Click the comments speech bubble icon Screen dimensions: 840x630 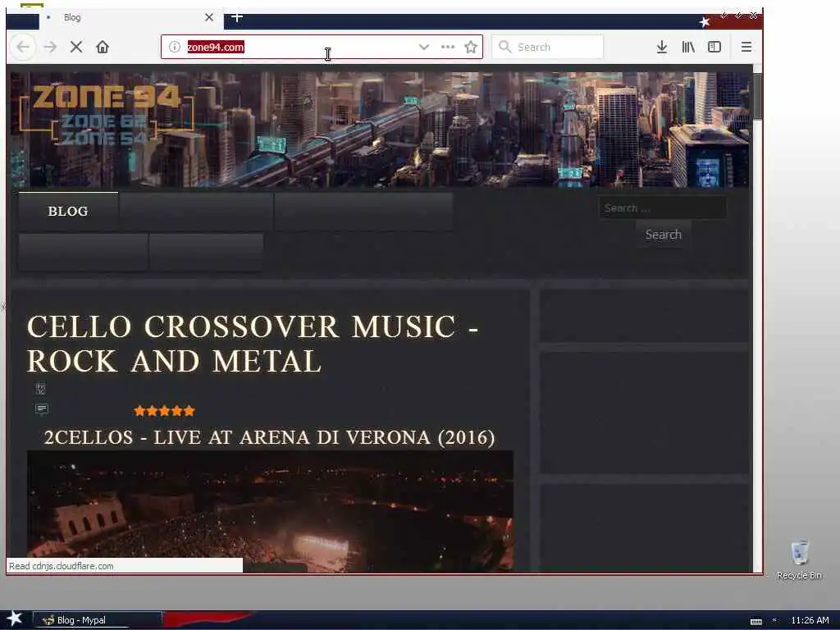(x=41, y=410)
